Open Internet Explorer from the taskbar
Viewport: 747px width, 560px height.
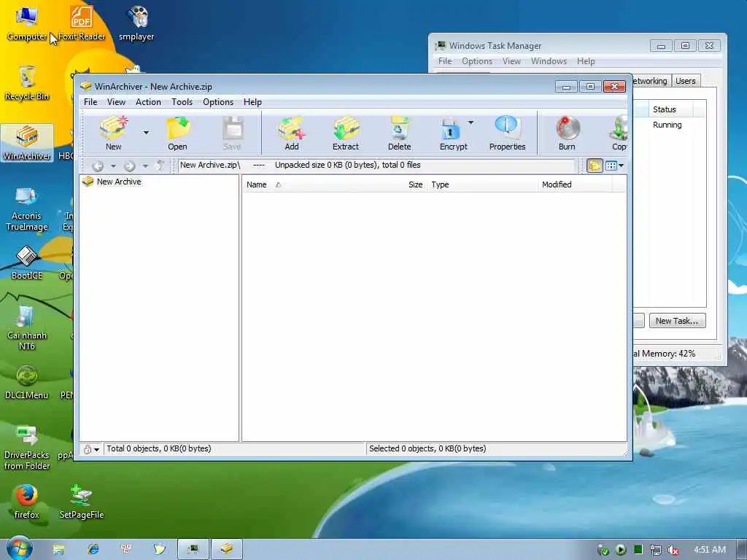[93, 549]
